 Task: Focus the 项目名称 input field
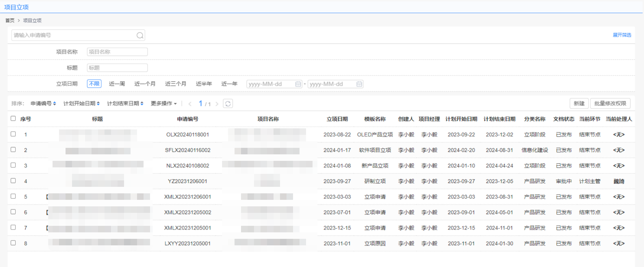tap(117, 52)
